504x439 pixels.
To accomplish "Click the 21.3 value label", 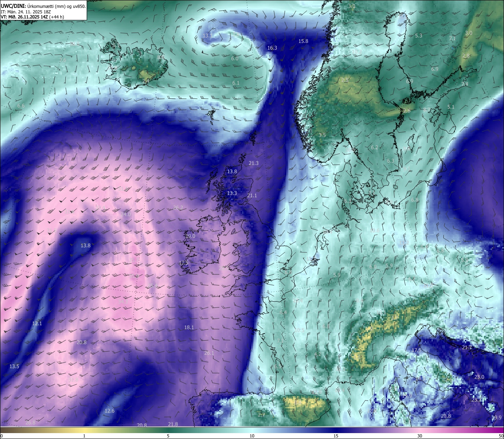I will click(x=254, y=163).
